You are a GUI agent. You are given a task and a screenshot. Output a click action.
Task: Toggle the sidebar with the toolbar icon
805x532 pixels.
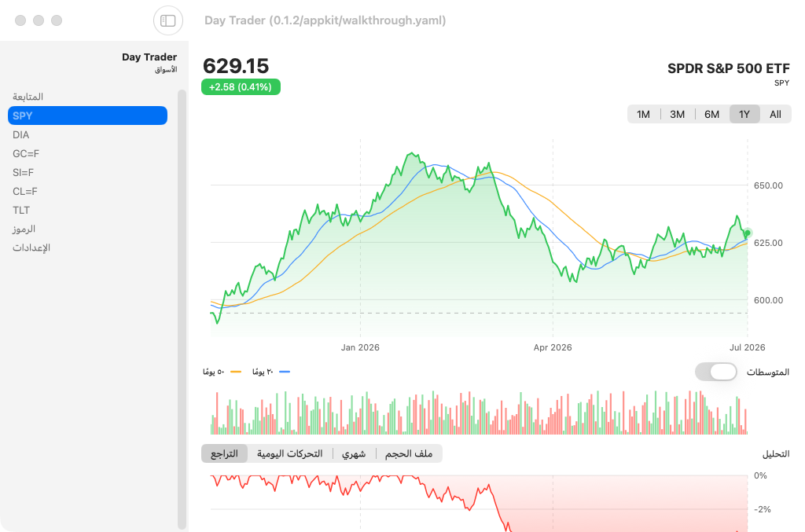click(x=168, y=20)
